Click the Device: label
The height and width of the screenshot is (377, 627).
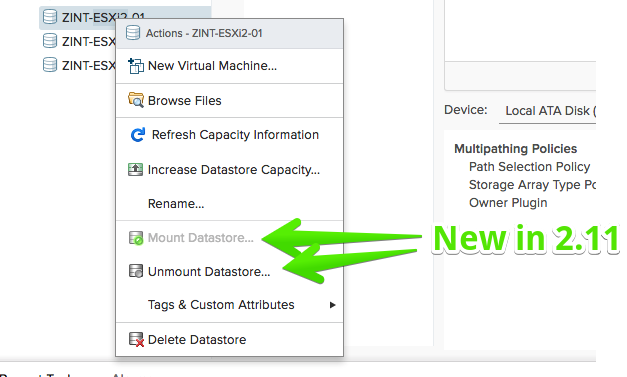(466, 110)
